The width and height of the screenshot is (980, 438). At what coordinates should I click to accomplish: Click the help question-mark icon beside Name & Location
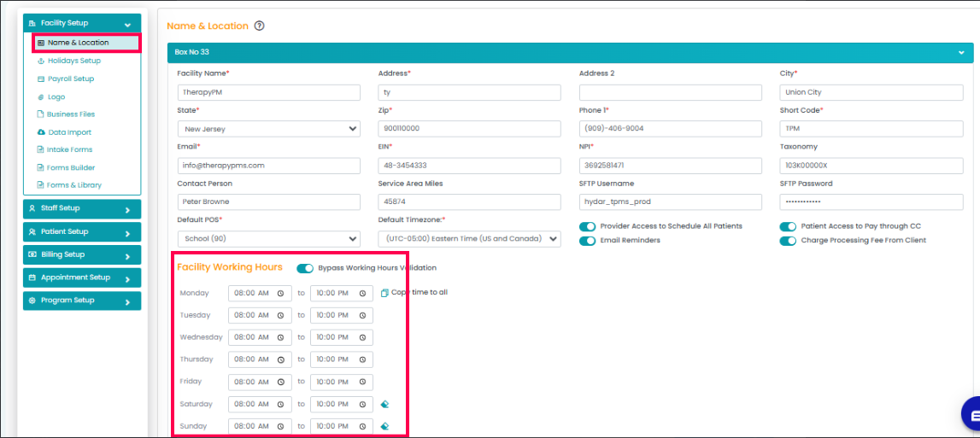[260, 26]
